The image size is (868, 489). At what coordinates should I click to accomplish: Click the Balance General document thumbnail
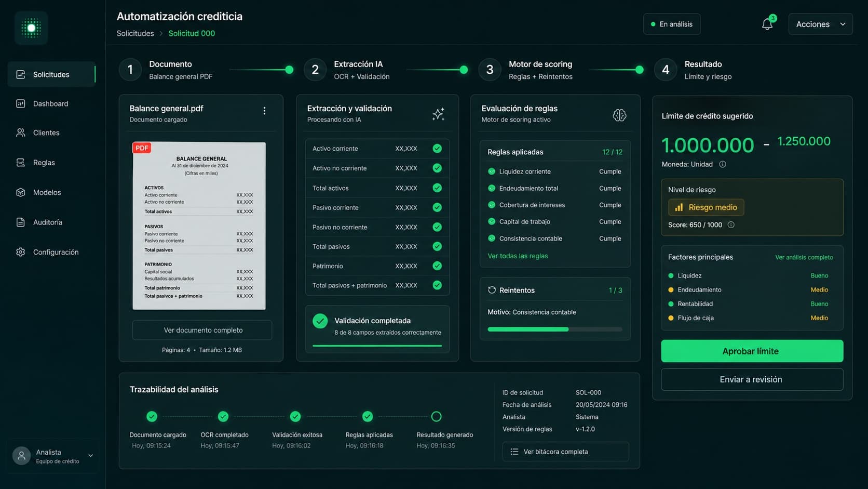point(199,226)
